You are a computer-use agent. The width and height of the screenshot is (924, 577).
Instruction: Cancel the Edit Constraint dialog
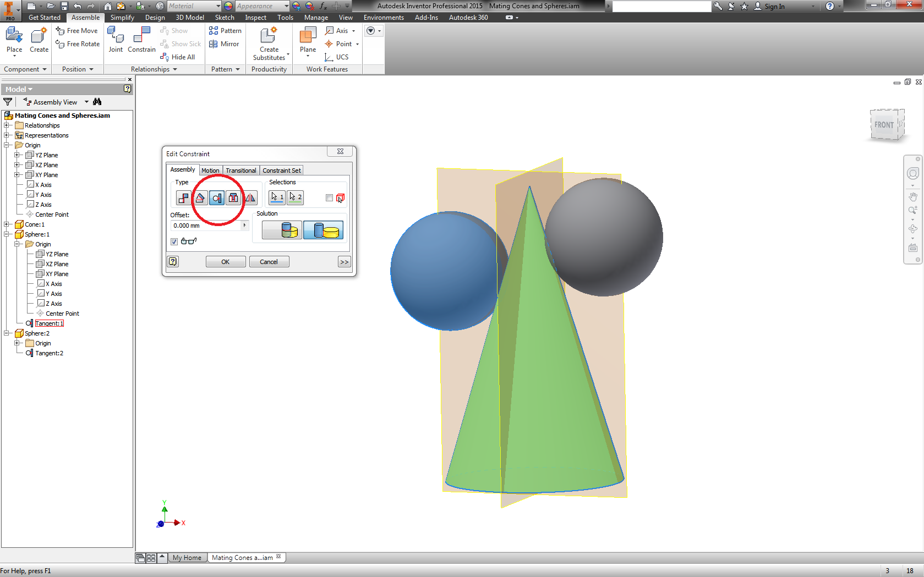tap(269, 262)
